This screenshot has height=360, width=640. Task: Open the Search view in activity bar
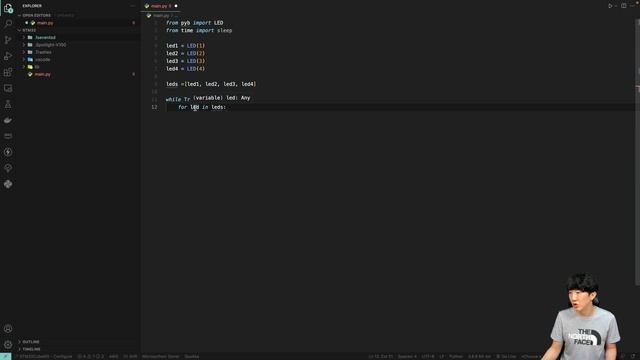8,23
